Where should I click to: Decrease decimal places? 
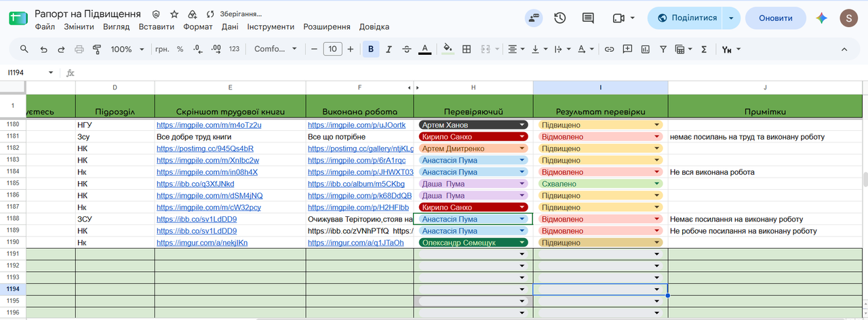click(197, 49)
